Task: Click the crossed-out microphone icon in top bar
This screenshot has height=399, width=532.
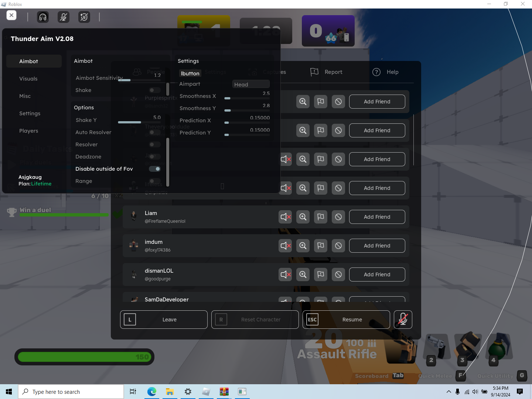Action: point(64,17)
